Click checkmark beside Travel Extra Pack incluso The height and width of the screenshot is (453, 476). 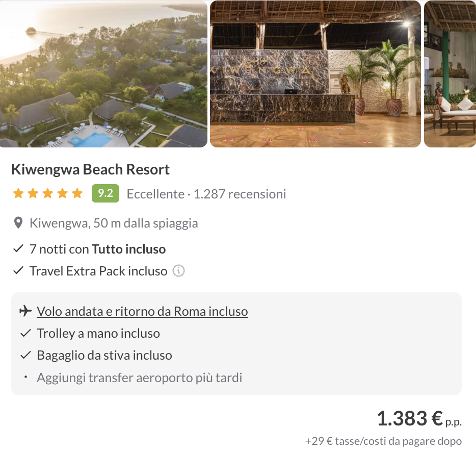click(18, 271)
